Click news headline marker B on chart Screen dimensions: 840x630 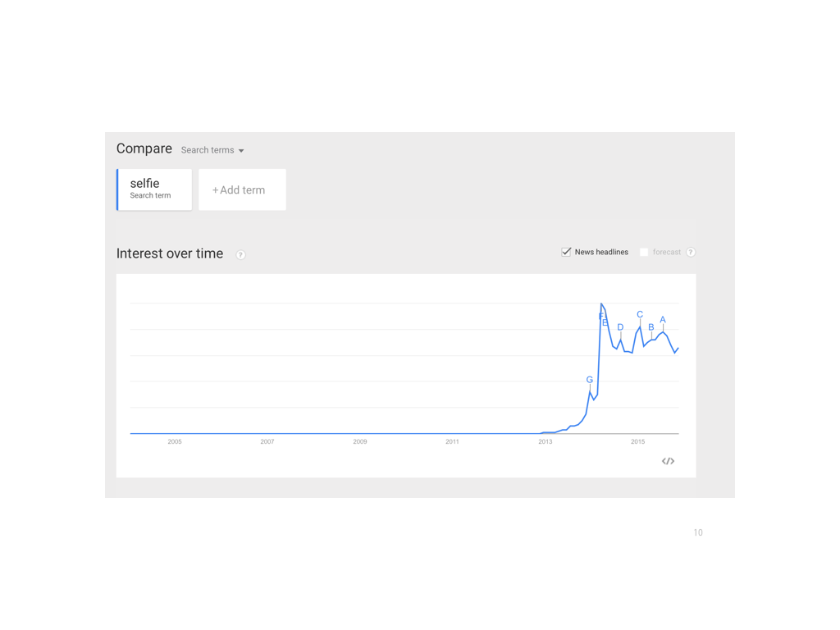651,327
